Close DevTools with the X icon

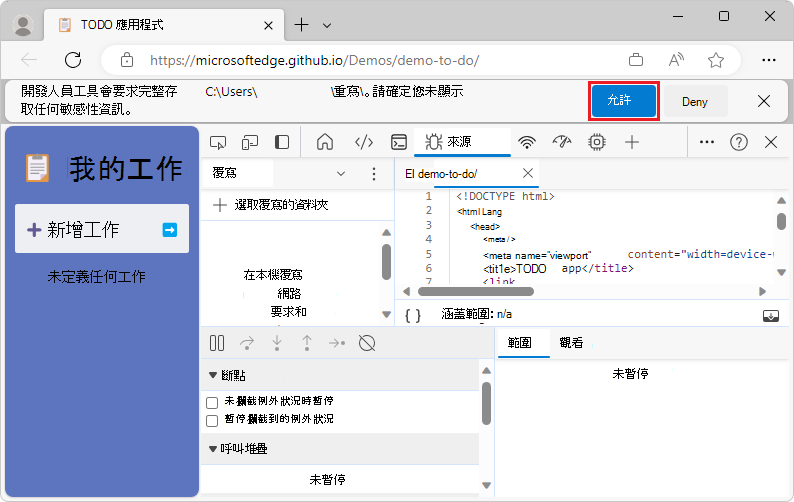[771, 142]
